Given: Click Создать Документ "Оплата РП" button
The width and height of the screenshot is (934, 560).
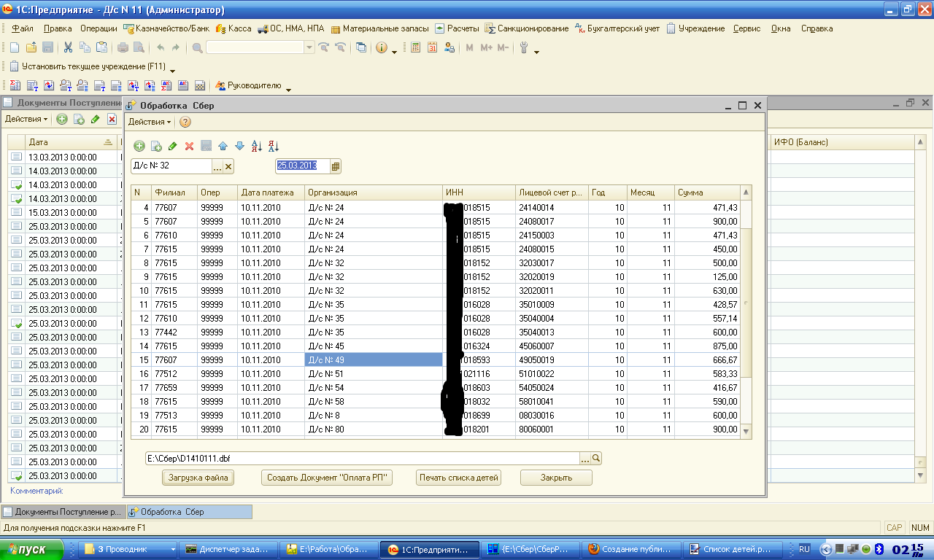Looking at the screenshot, I should 327,478.
